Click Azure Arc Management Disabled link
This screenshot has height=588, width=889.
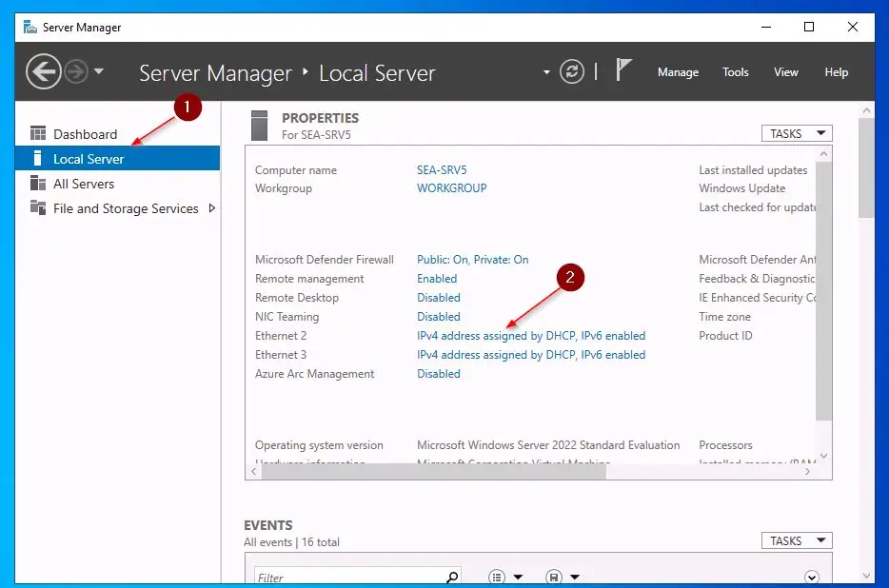[438, 374]
